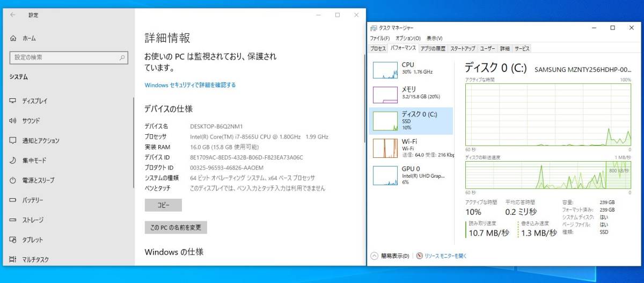Click 簡易表示(D) label to shrink Task Manager
644x283 pixels.
tap(394, 256)
